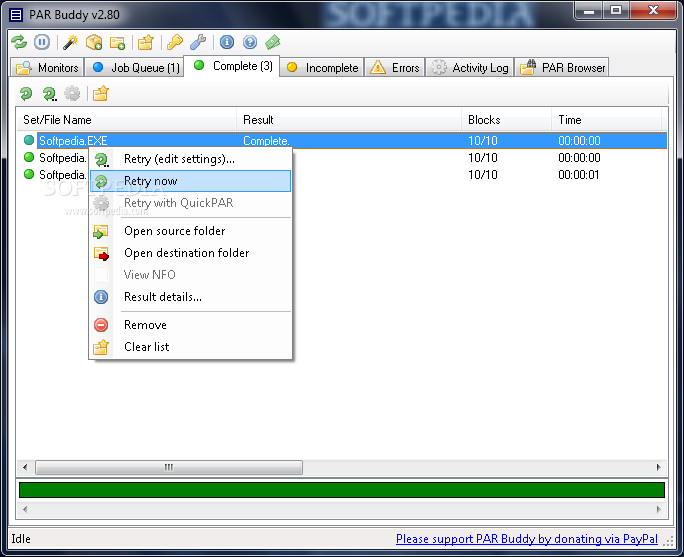The height and width of the screenshot is (557, 684).
Task: Click the green refresh arrows toolbar icon
Action: pos(19,42)
